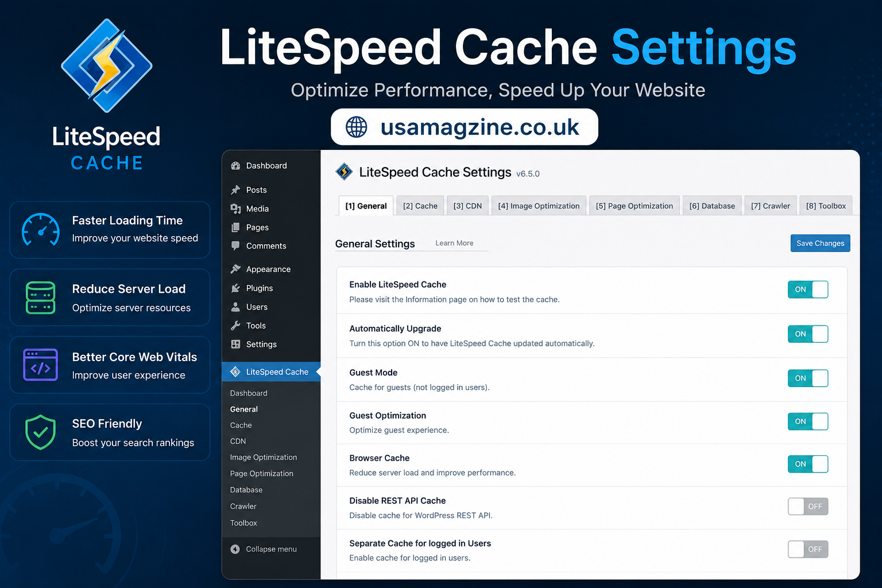Toggle the Automatically Upgrade switch

(808, 334)
